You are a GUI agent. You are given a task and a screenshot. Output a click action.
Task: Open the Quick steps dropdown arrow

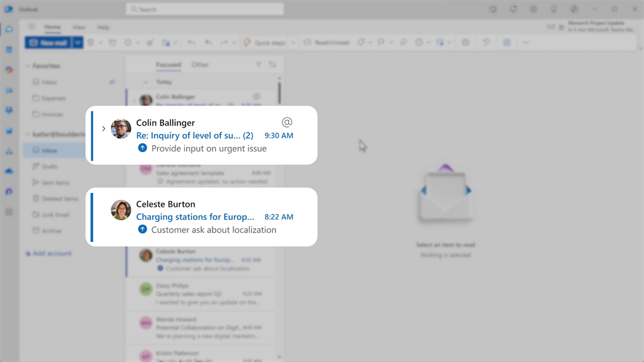click(x=293, y=43)
